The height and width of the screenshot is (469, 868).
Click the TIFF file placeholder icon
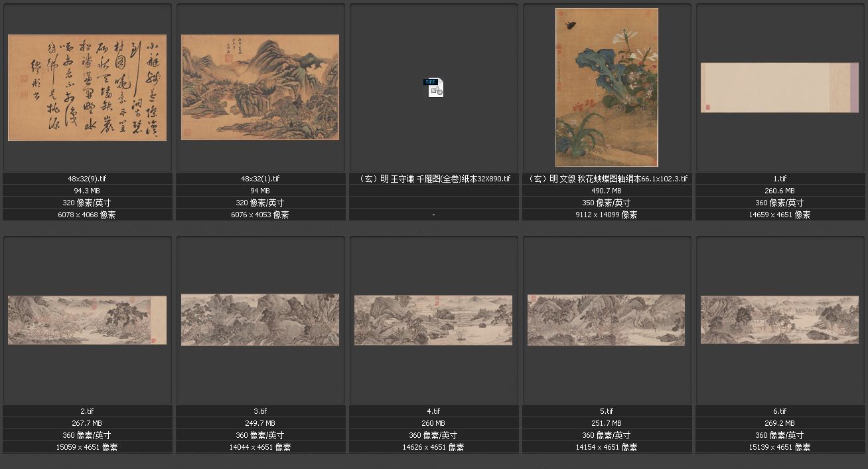coord(435,87)
